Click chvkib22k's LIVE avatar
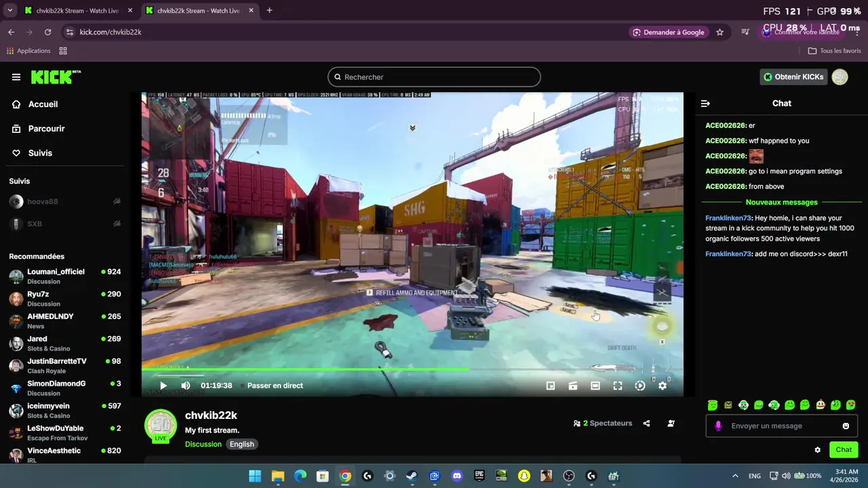868x488 pixels. pos(161,426)
